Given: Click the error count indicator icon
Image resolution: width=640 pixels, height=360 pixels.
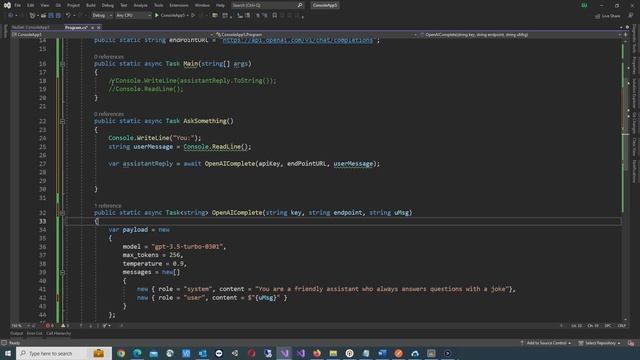Looking at the screenshot, I should pos(49,326).
